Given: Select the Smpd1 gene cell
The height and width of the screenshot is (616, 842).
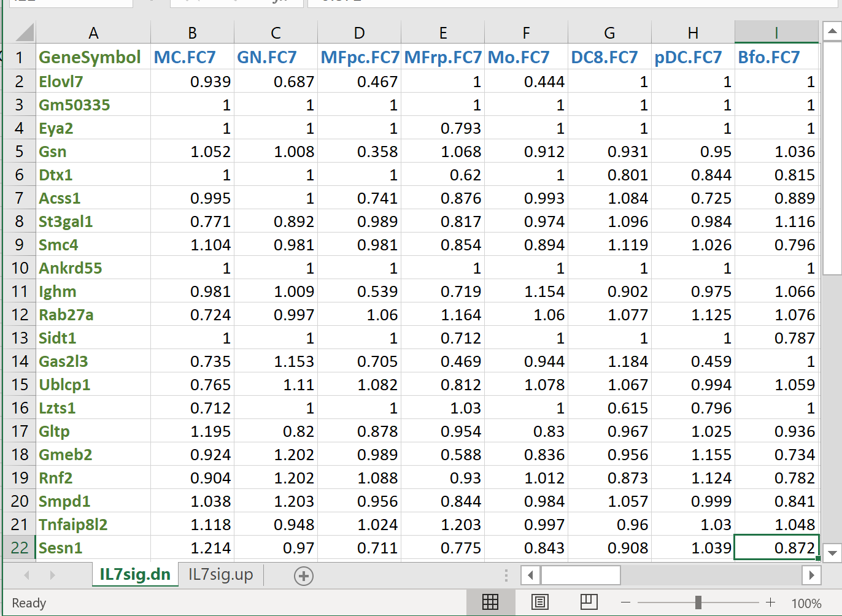Looking at the screenshot, I should [93, 501].
